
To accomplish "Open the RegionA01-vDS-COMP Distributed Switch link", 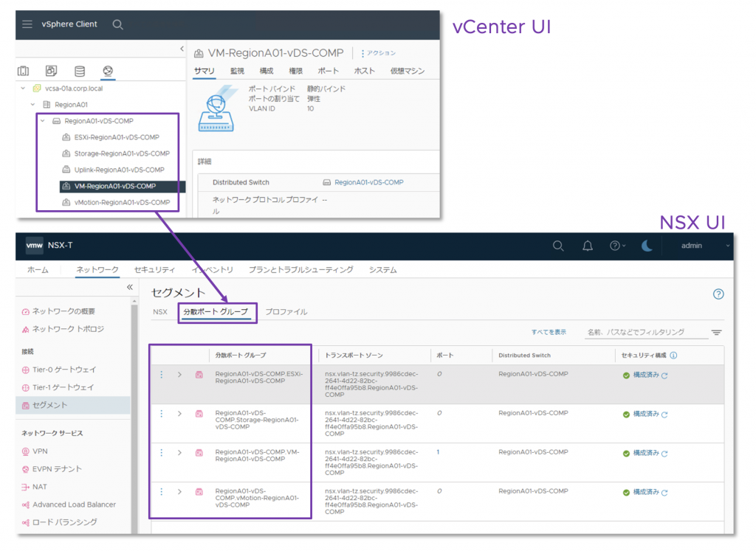I will pyautogui.click(x=369, y=182).
